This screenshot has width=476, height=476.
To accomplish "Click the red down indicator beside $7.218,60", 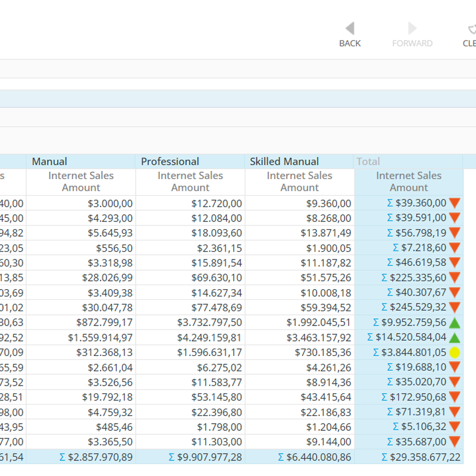I will click(455, 248).
